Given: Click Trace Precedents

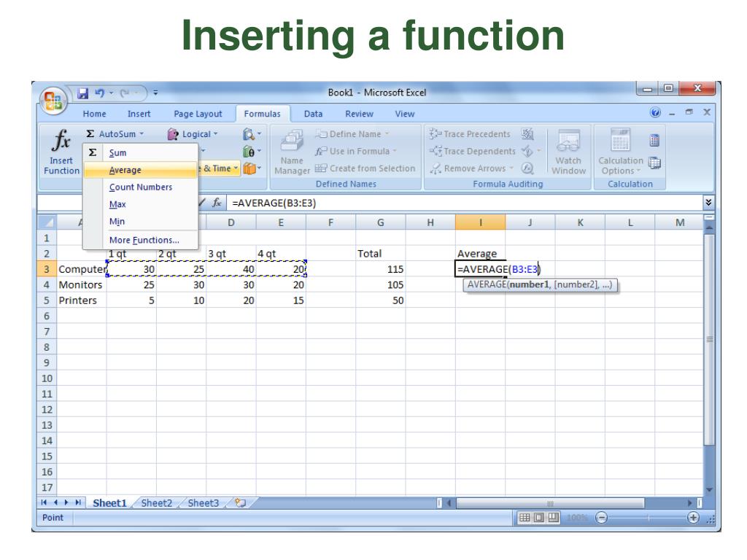Looking at the screenshot, I should point(470,134).
